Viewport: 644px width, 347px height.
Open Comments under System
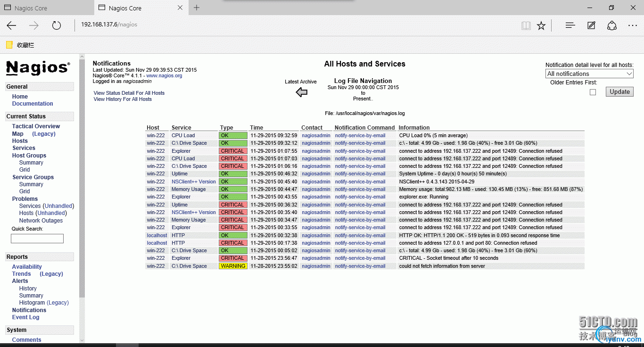coord(26,340)
